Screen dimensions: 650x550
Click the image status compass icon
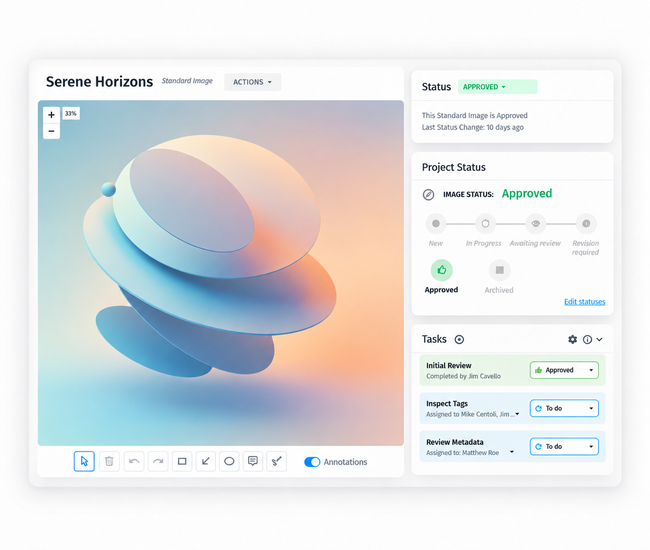[x=429, y=194]
